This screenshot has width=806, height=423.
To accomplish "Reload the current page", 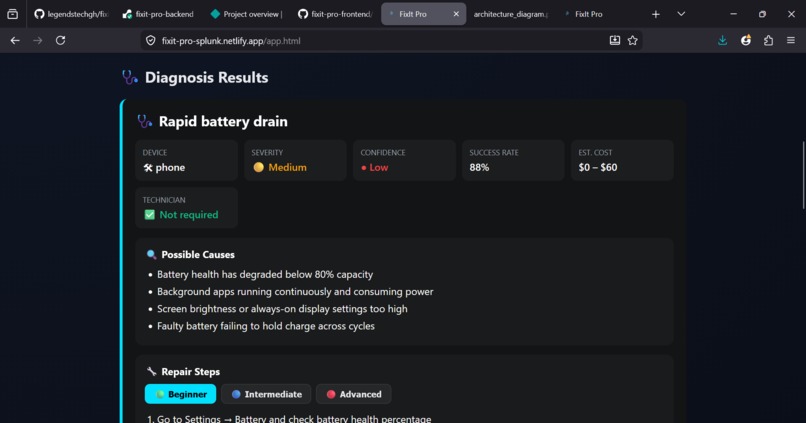I will (60, 40).
